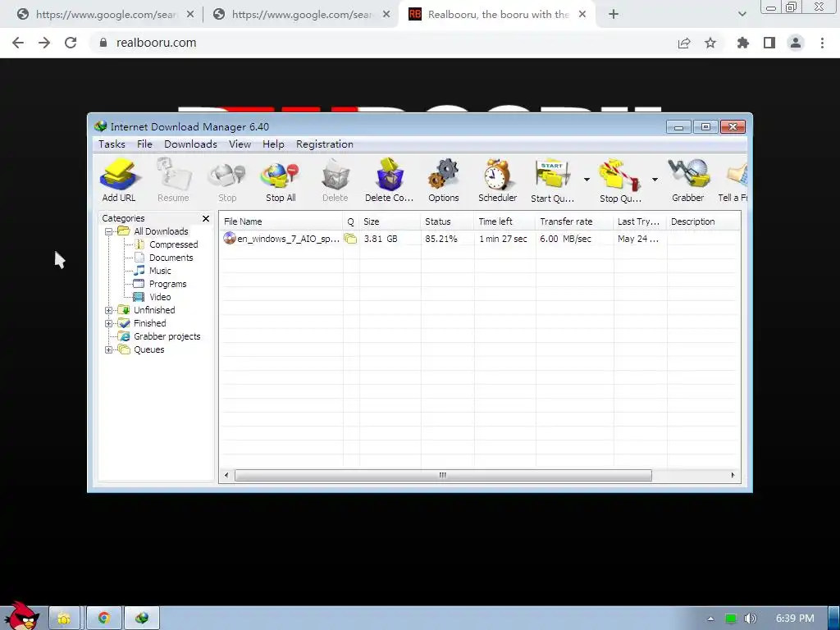
Task: Open the File menu
Action: click(x=144, y=144)
